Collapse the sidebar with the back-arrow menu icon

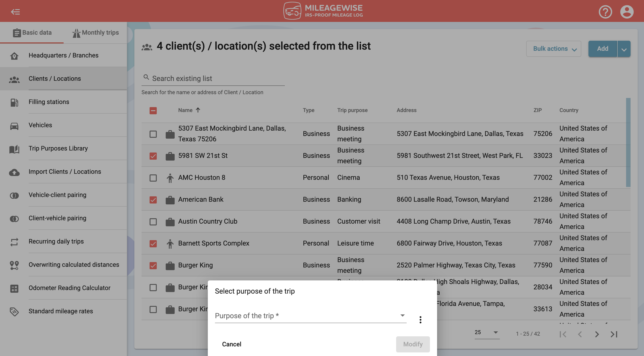15,11
